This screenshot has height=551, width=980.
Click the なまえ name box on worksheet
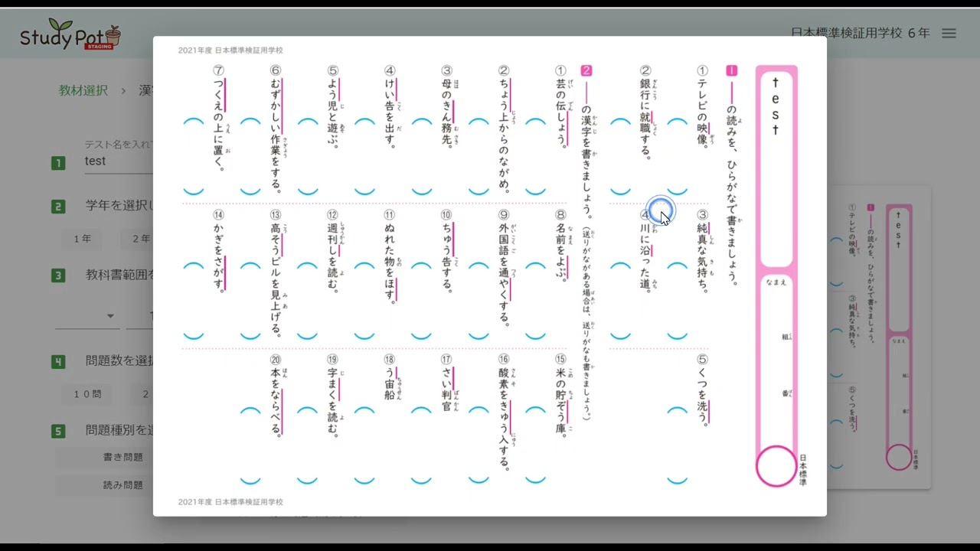[x=776, y=360]
